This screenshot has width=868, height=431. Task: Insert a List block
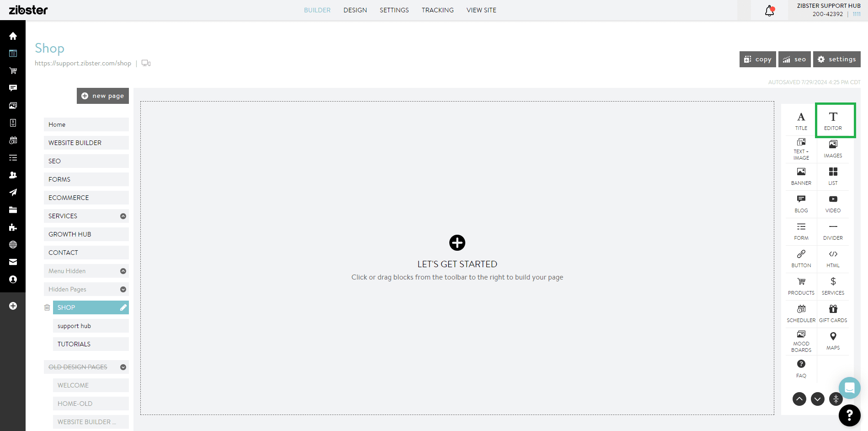[833, 177]
